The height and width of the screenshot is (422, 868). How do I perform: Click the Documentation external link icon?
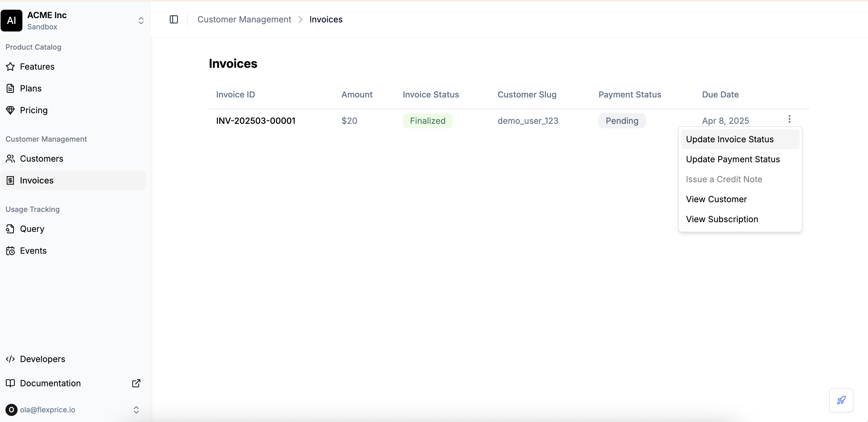(x=136, y=383)
